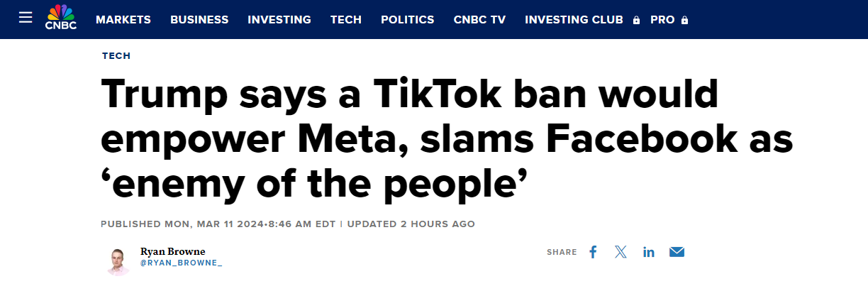Share article via email envelope icon
This screenshot has width=868, height=296.
coord(677,252)
